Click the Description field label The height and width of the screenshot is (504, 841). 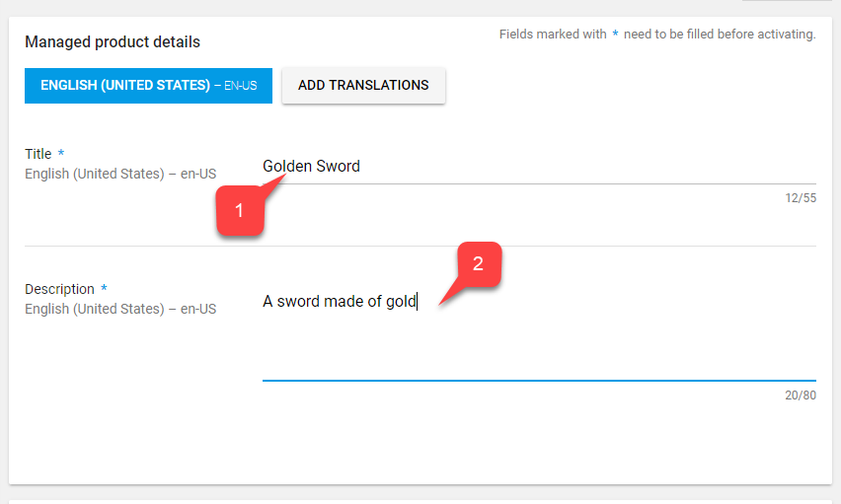pyautogui.click(x=59, y=289)
